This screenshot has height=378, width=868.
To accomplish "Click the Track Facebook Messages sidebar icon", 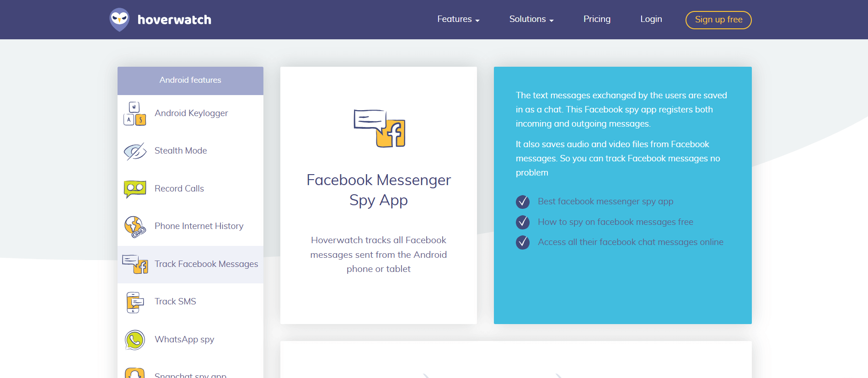I will point(135,264).
